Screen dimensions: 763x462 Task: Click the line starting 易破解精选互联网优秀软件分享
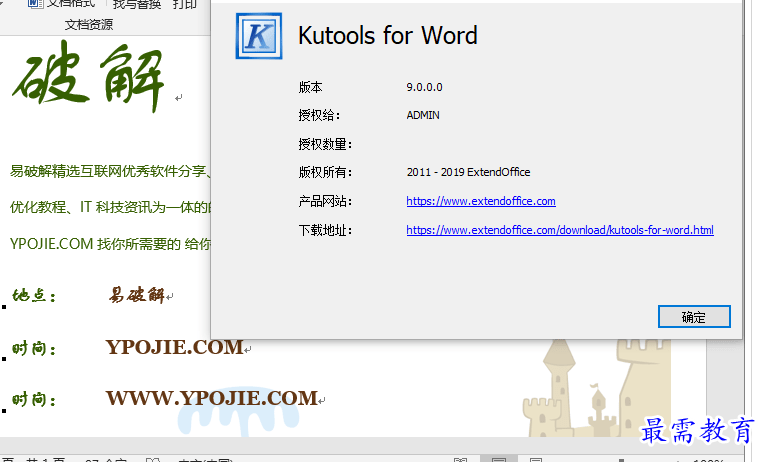(110, 171)
